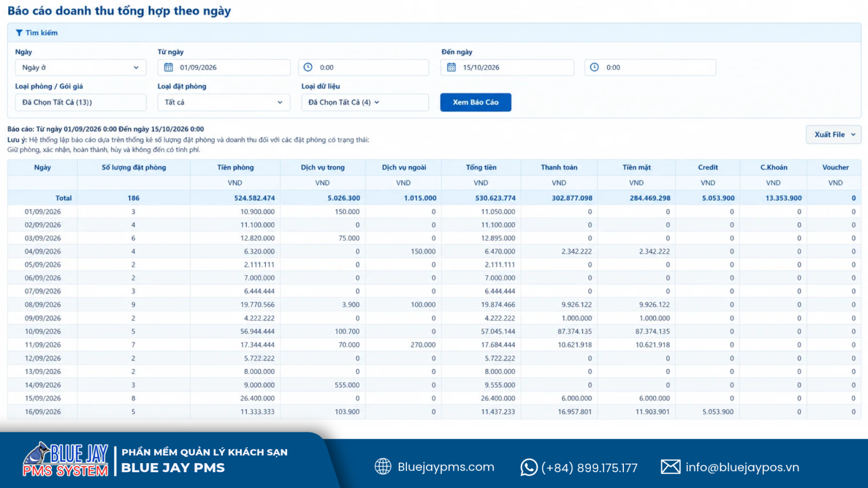Open the calendar icon in Từ ngày field
This screenshot has height=488, width=868.
(169, 67)
